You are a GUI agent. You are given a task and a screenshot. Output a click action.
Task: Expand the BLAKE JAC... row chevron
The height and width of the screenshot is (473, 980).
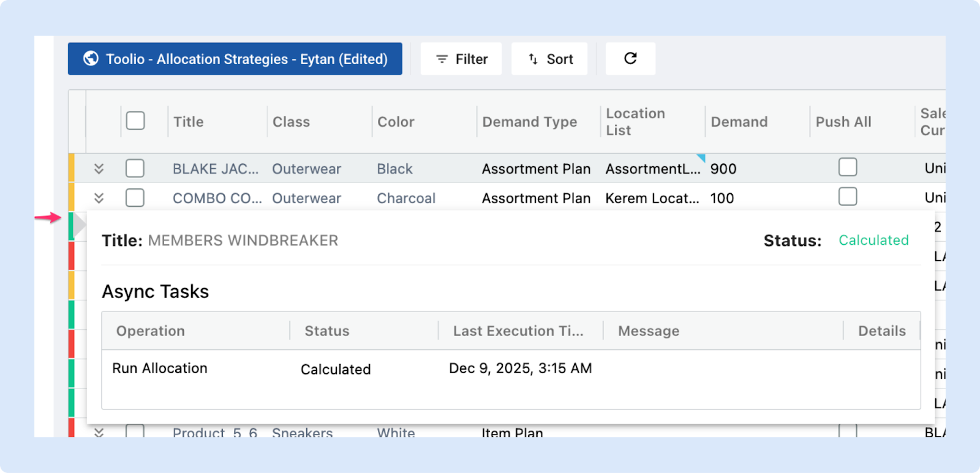99,168
